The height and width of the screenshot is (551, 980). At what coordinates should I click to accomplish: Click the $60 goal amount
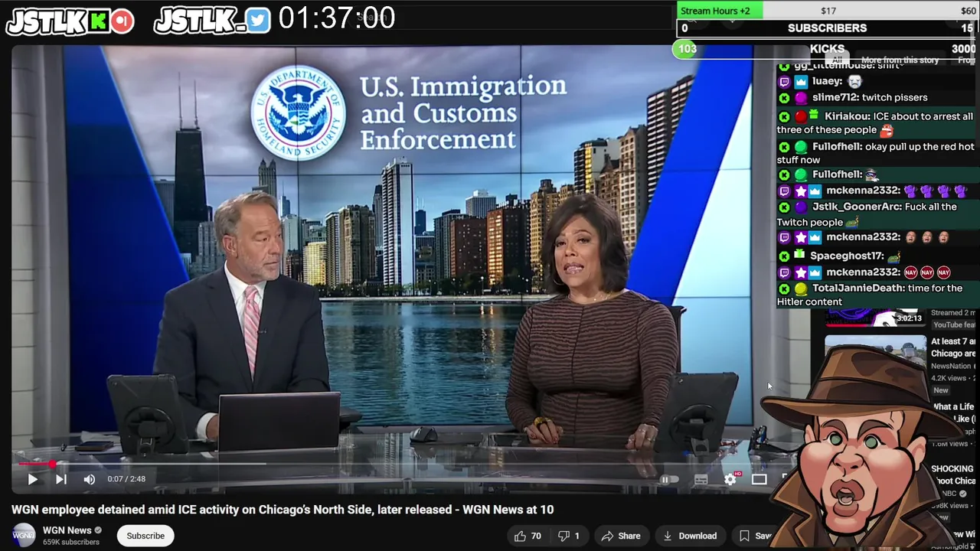tap(968, 11)
